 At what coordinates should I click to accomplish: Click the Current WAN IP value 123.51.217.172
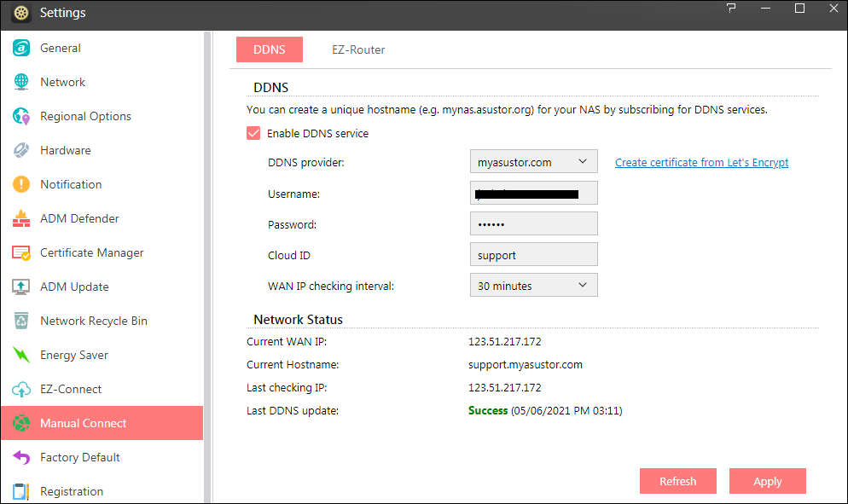click(504, 342)
